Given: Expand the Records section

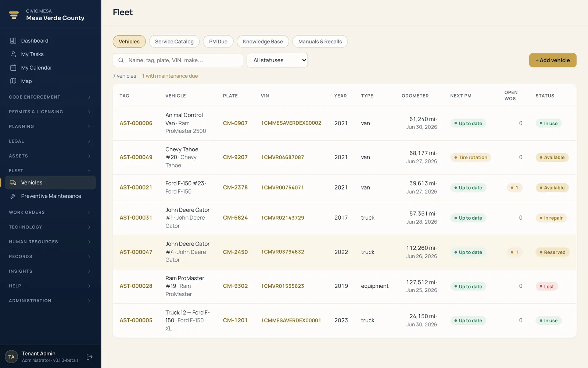Looking at the screenshot, I should click(50, 256).
